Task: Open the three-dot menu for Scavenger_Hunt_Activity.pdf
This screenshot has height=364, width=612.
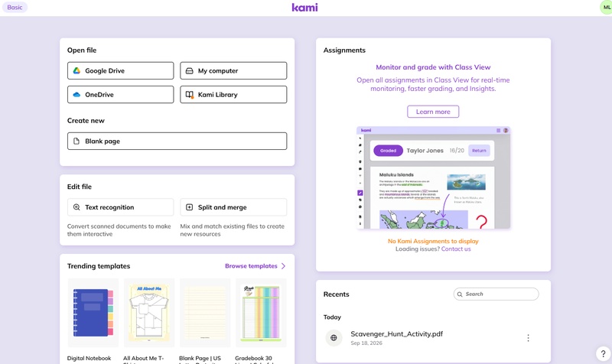Action: (x=528, y=338)
